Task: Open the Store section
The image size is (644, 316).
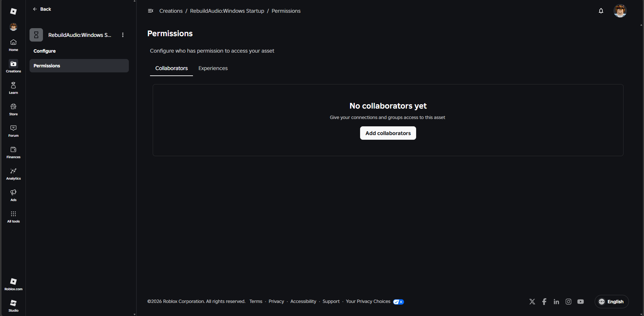Action: [13, 110]
